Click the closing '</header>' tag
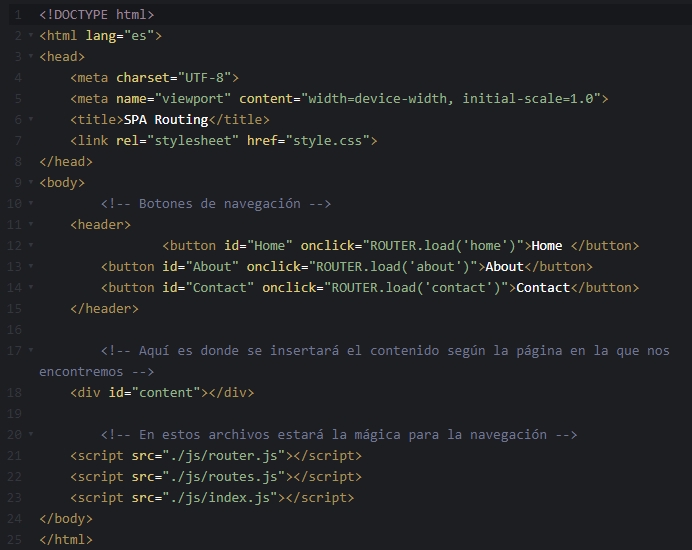Screen dimensions: 692x550 105,309
